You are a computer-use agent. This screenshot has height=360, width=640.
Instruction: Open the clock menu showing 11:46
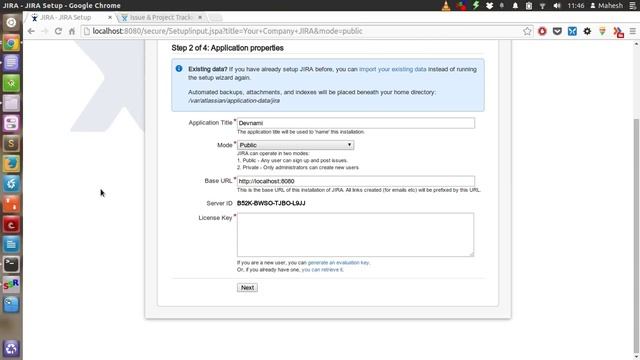pyautogui.click(x=576, y=6)
